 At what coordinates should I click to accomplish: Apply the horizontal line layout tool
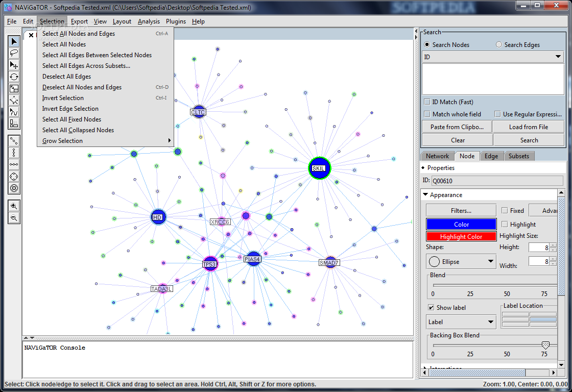pyautogui.click(x=14, y=164)
